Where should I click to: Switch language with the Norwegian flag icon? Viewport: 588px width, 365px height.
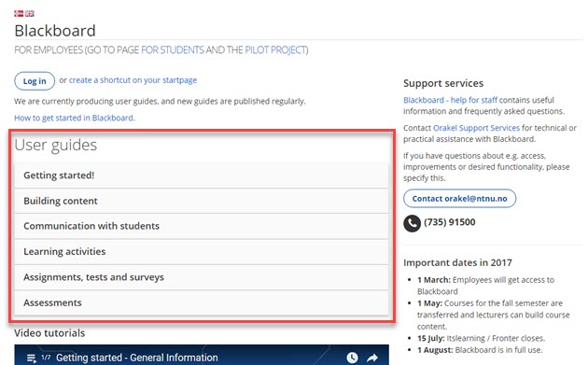pos(19,13)
